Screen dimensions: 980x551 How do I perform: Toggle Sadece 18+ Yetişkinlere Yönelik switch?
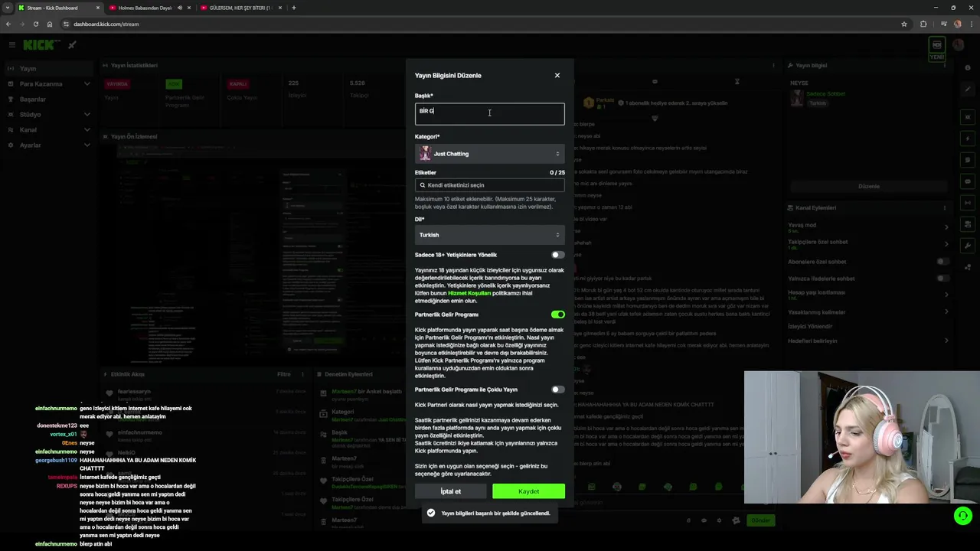pos(557,255)
